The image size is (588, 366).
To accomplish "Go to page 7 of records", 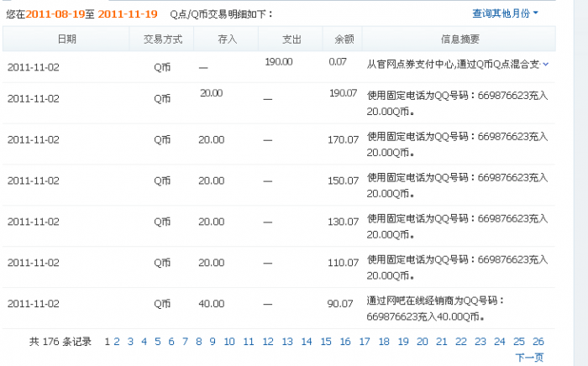I will click(185, 342).
